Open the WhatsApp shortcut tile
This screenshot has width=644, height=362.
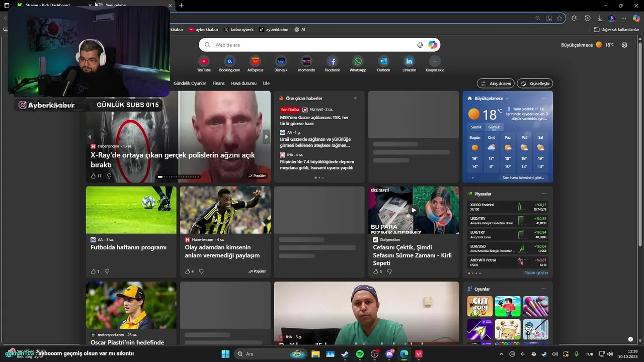[x=358, y=61]
